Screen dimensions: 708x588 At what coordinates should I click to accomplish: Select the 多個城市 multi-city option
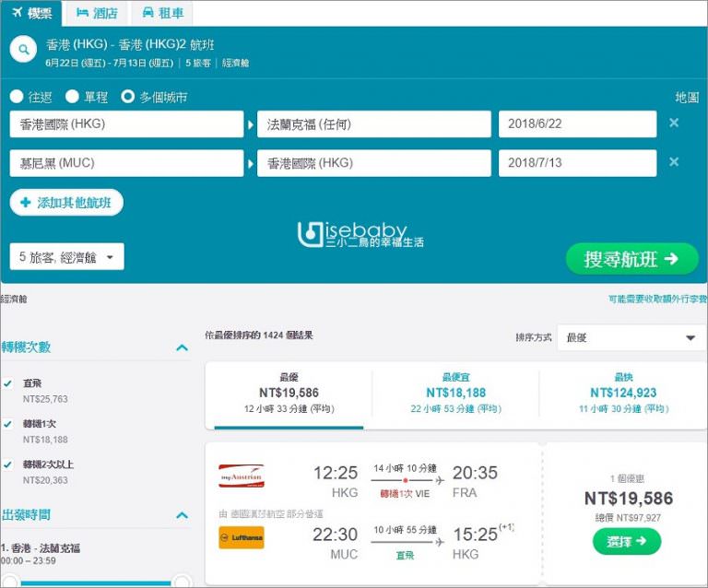(x=128, y=97)
